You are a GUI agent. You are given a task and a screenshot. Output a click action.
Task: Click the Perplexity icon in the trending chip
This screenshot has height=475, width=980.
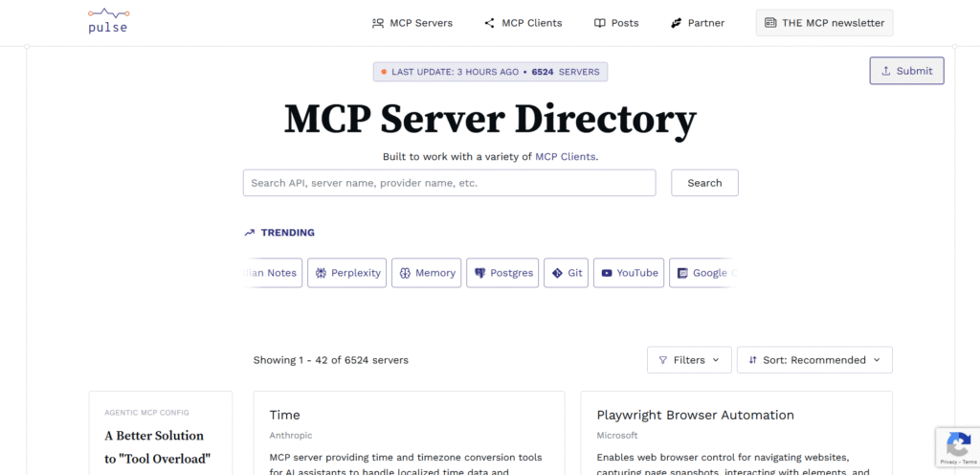click(322, 273)
